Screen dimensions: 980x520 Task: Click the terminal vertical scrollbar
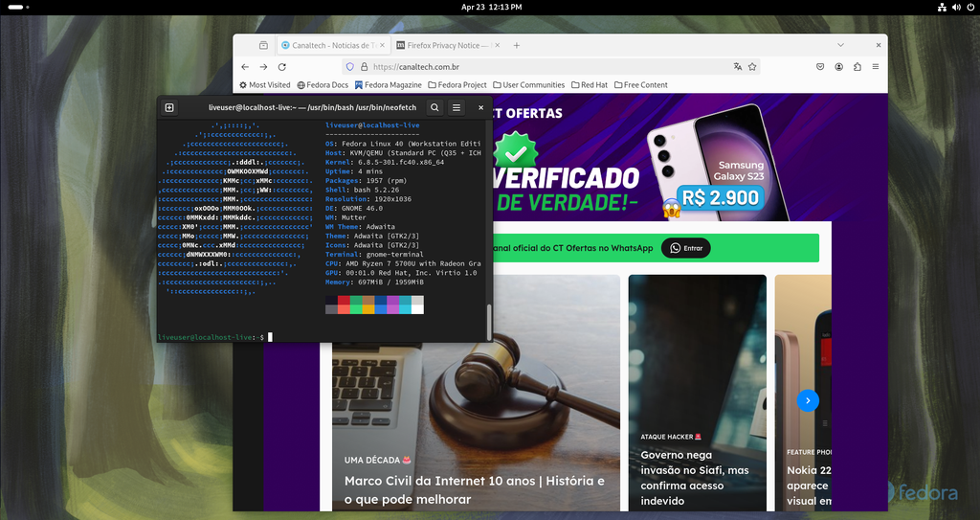tap(489, 323)
